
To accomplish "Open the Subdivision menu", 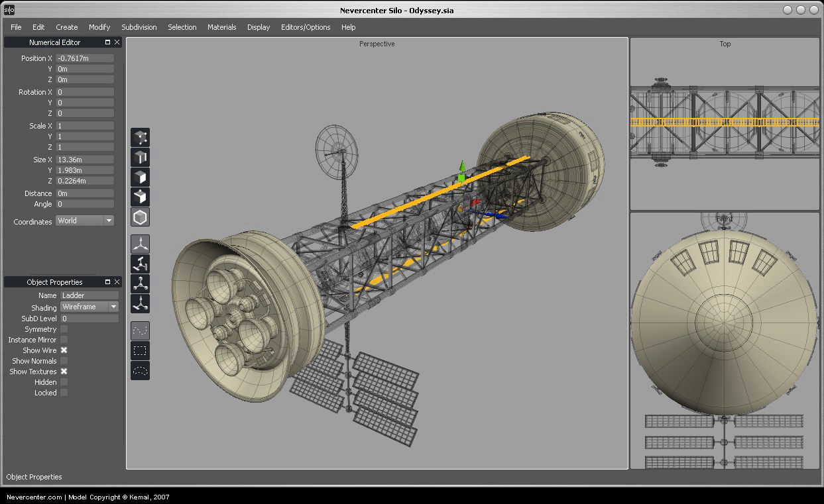I will click(139, 27).
